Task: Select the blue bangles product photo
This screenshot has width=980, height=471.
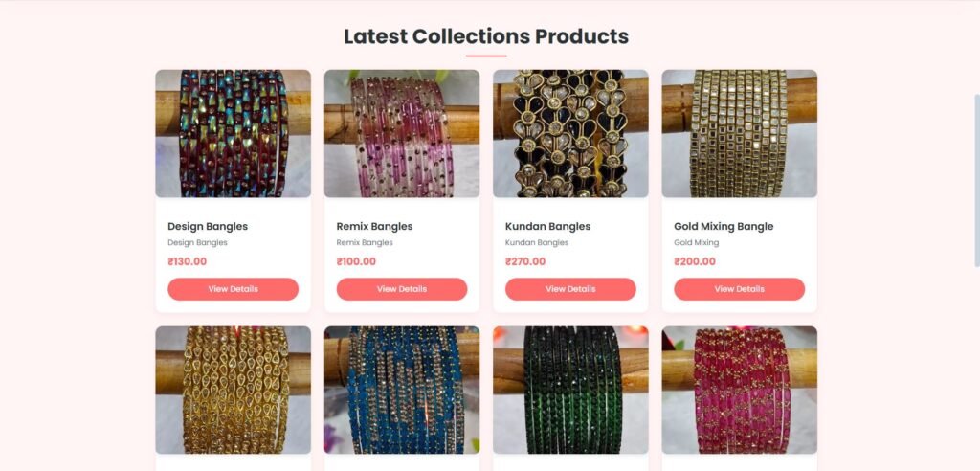Action: coord(402,390)
